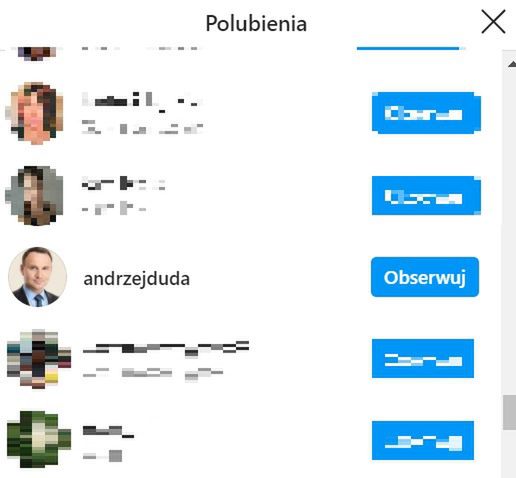Click the blurred username just below andrzejduda
Viewport: 516px width, 478px height.
click(x=166, y=348)
